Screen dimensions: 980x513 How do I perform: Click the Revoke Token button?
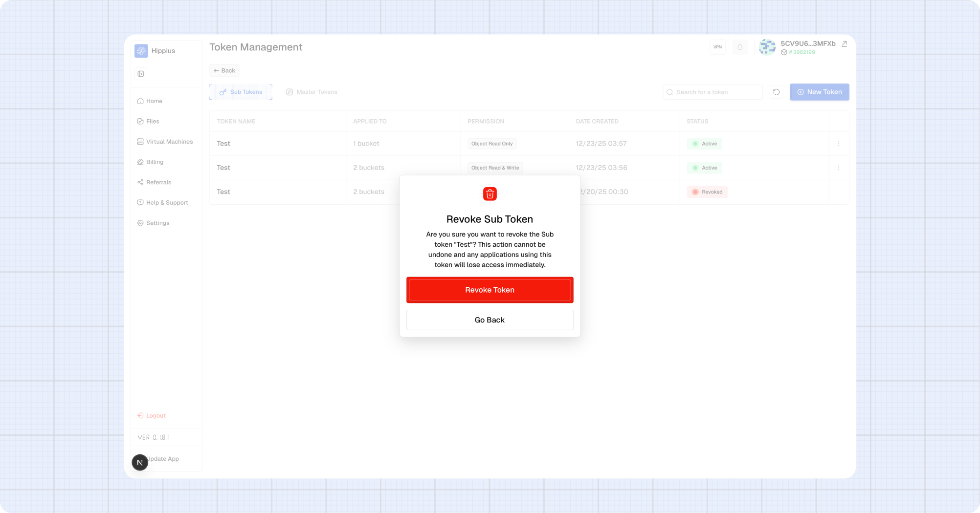click(x=490, y=290)
